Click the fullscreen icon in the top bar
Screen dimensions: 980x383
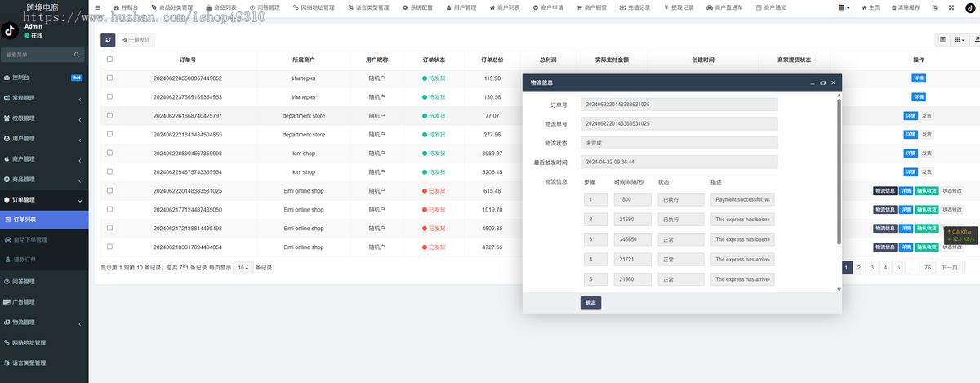(951, 7)
